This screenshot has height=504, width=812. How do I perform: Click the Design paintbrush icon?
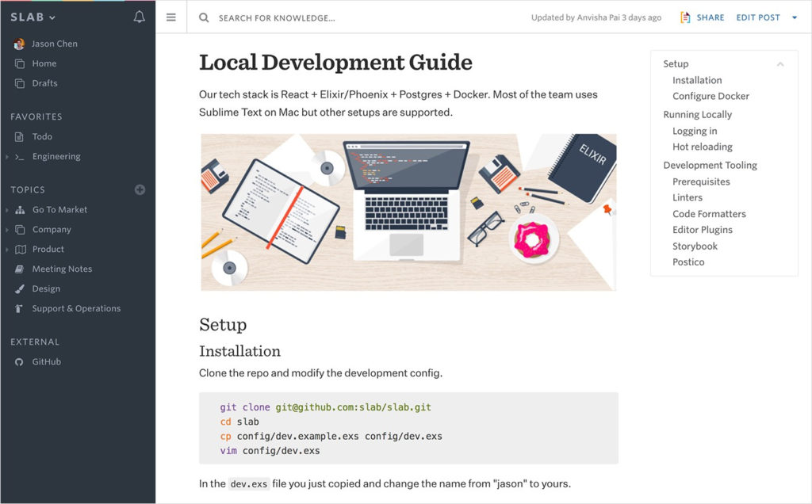19,289
